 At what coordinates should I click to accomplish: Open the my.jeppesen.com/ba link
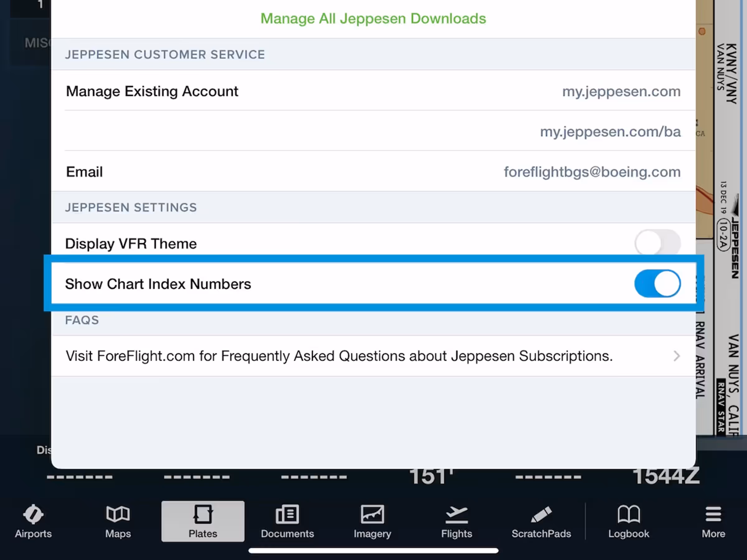[x=610, y=132]
